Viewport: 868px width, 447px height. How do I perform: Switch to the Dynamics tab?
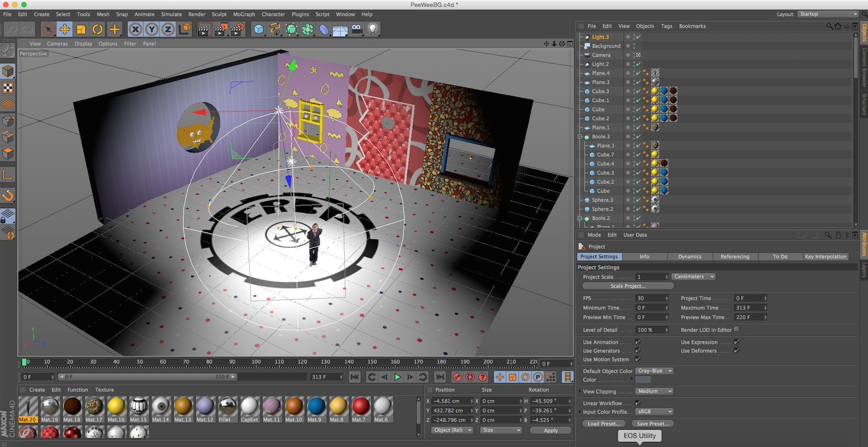690,257
